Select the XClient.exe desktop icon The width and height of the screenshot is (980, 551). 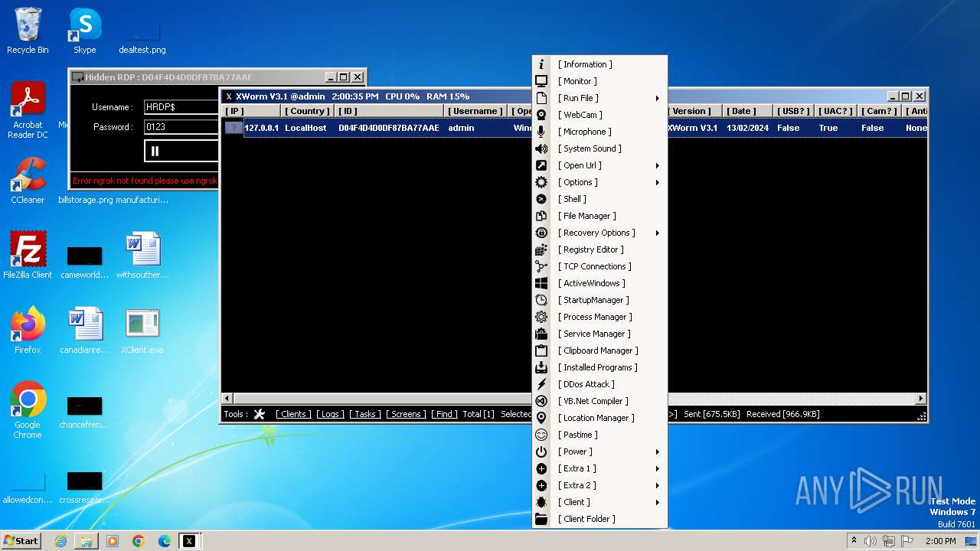click(x=142, y=331)
